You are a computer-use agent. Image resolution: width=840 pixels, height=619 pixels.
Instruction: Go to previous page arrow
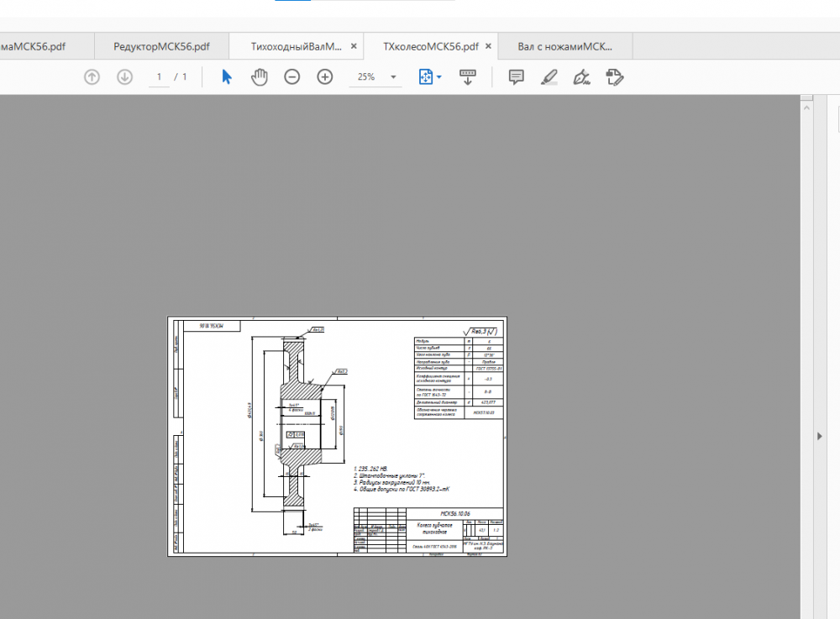(92, 77)
